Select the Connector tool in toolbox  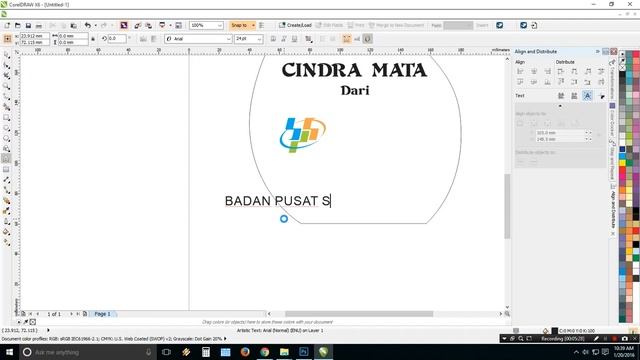(x=7, y=190)
